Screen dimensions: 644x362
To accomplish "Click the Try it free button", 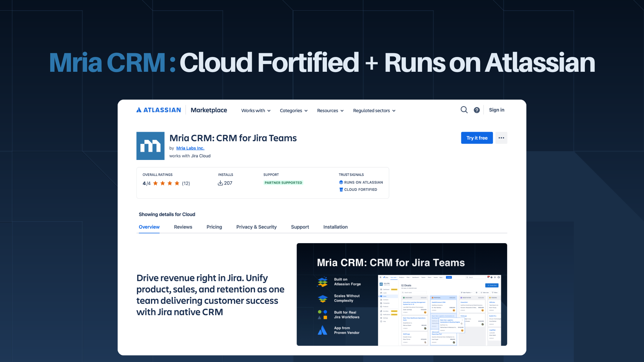I will (x=477, y=138).
